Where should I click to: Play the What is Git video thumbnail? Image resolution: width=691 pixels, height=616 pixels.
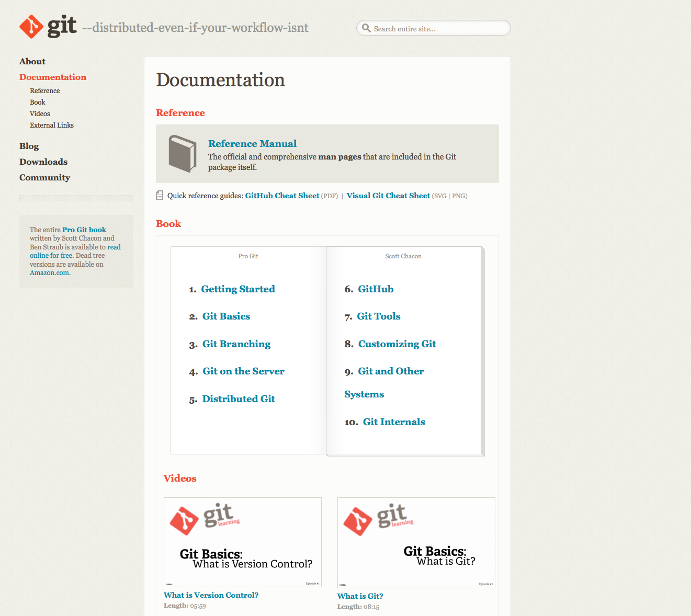pos(416,543)
